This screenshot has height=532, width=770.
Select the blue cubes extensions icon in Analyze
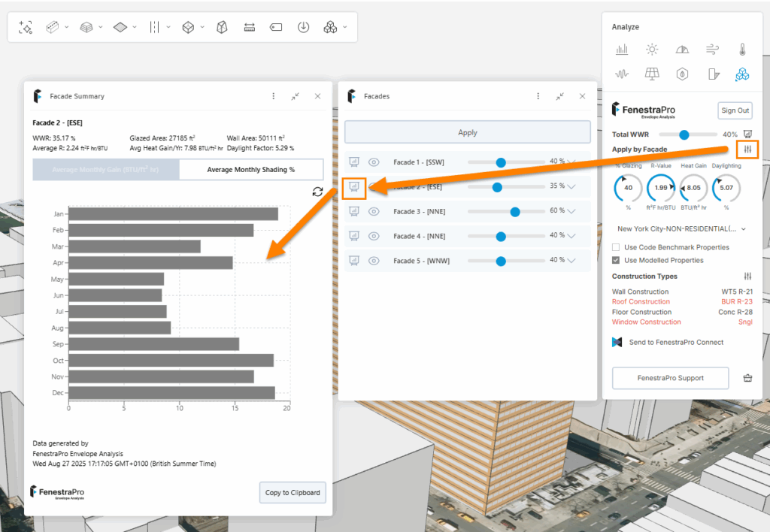[742, 74]
